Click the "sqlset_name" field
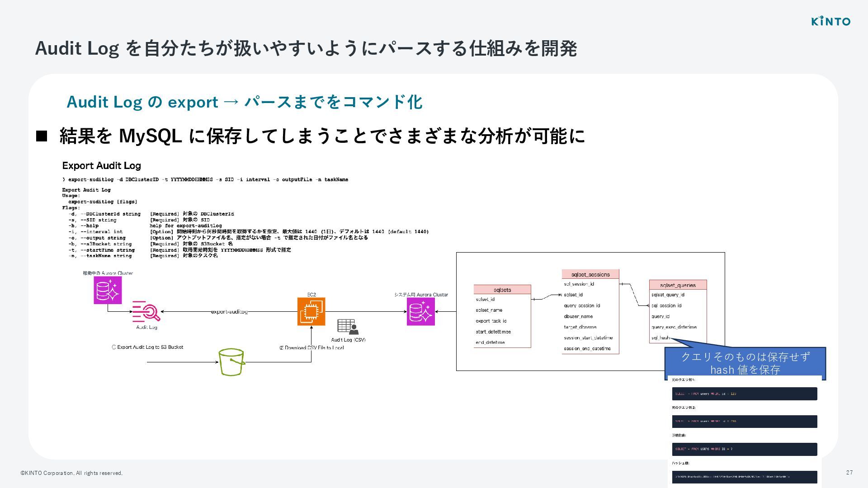The height and width of the screenshot is (488, 868). [x=489, y=310]
